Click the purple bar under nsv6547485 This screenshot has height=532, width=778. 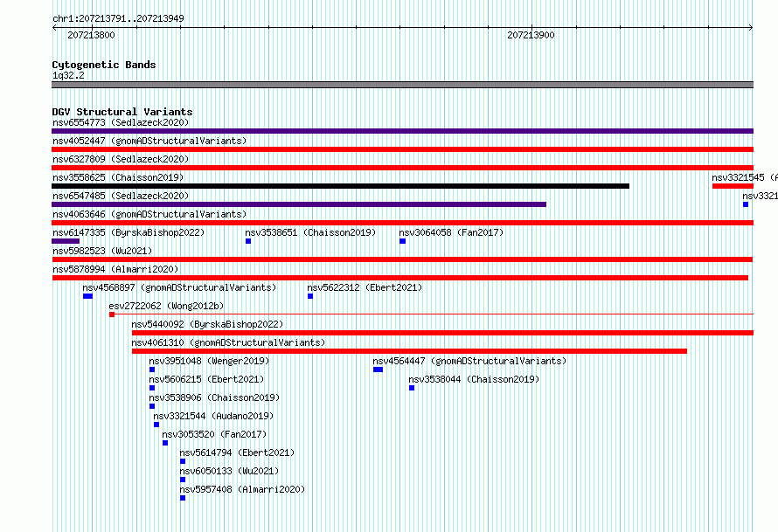[299, 204]
